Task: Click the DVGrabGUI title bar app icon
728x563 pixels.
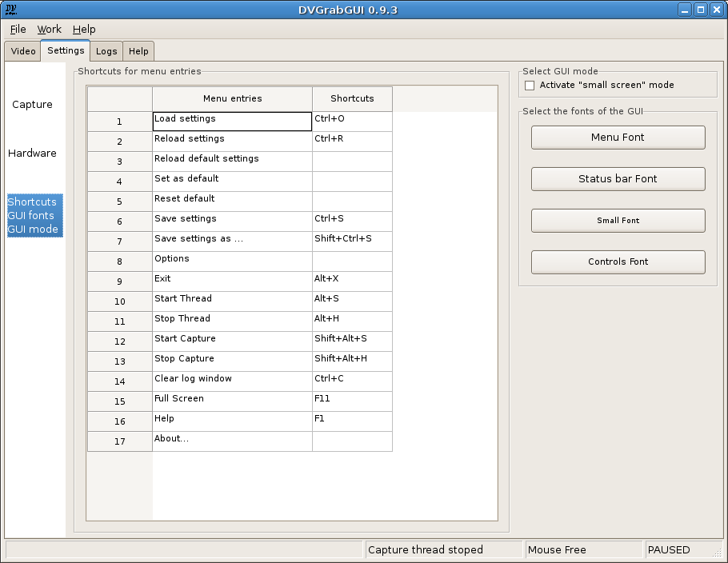Action: pyautogui.click(x=11, y=10)
